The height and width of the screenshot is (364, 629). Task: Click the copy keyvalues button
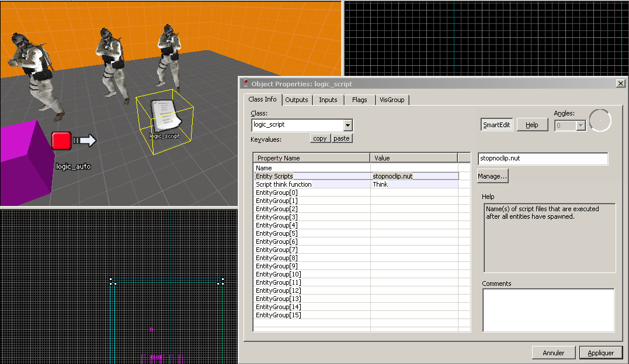320,138
